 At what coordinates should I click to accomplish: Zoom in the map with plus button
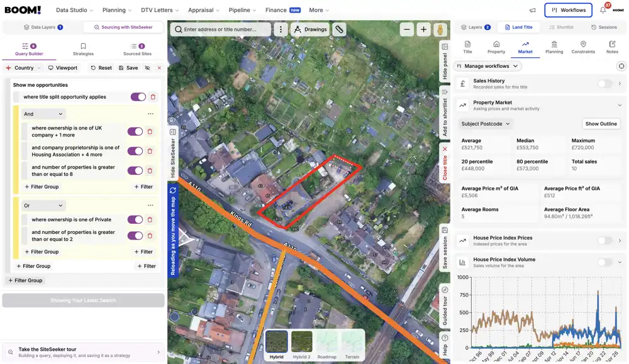(x=423, y=30)
